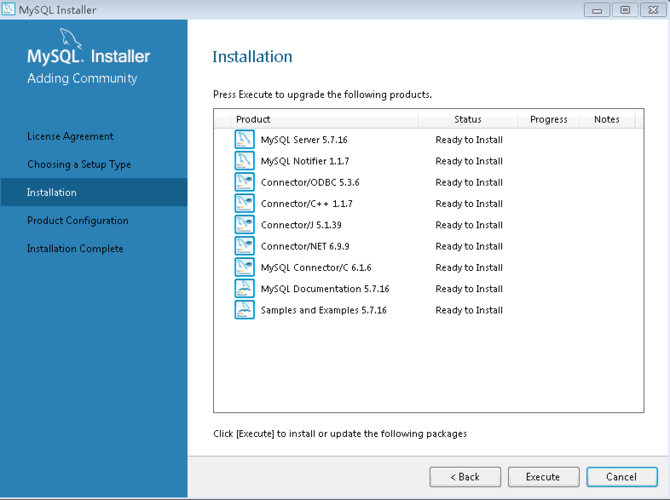Close the MySQL Installer window

[653, 9]
